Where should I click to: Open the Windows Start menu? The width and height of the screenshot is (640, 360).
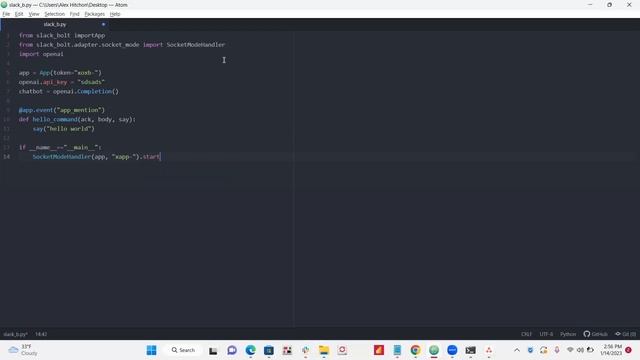point(151,350)
